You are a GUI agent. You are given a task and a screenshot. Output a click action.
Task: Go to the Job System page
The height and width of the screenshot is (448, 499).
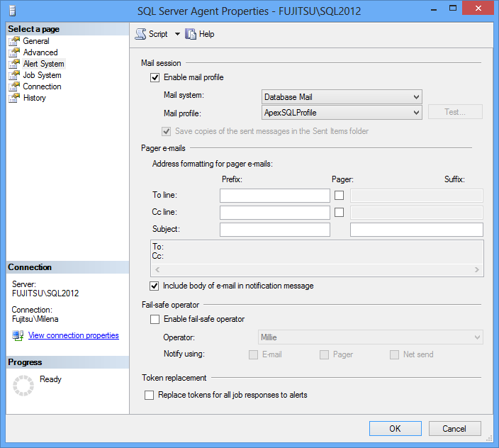tap(42, 75)
